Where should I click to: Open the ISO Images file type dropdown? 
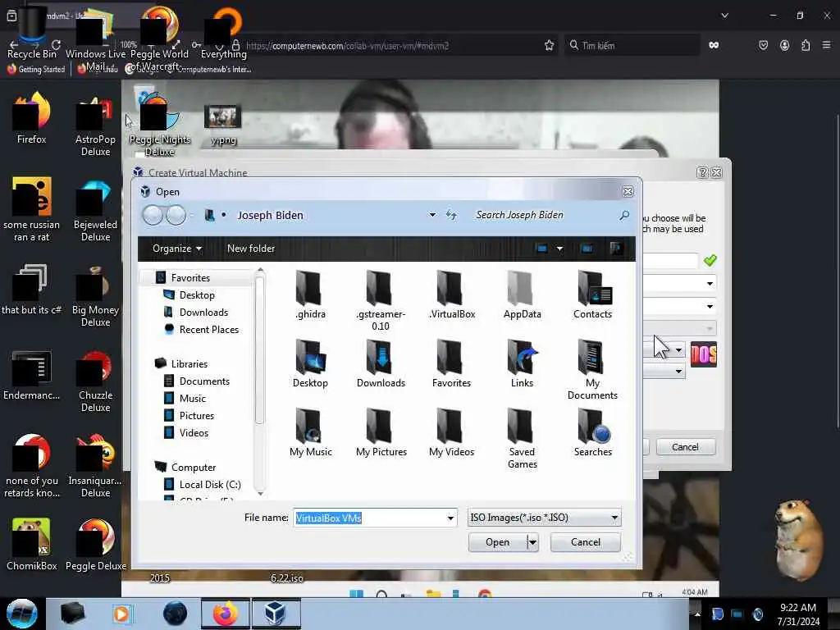(545, 518)
